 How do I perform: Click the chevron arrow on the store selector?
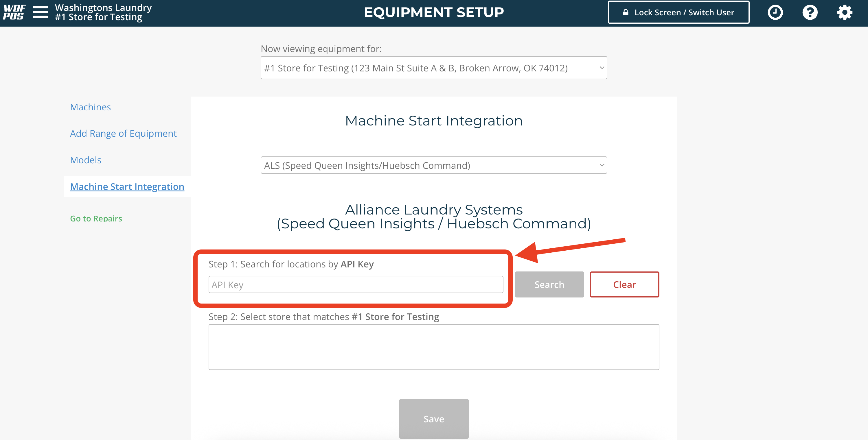[x=602, y=68]
